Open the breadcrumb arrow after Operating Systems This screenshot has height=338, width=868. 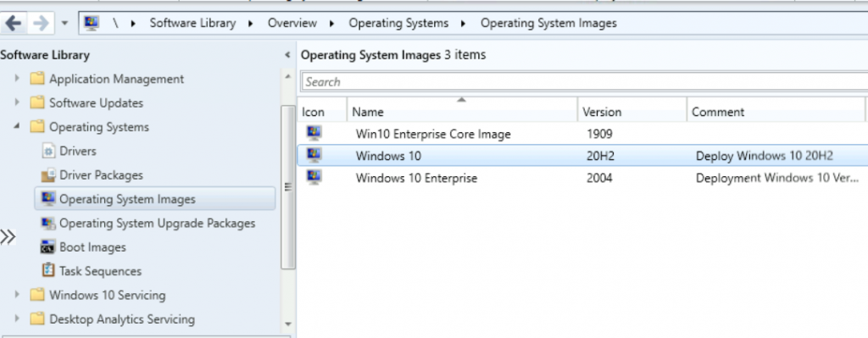464,24
